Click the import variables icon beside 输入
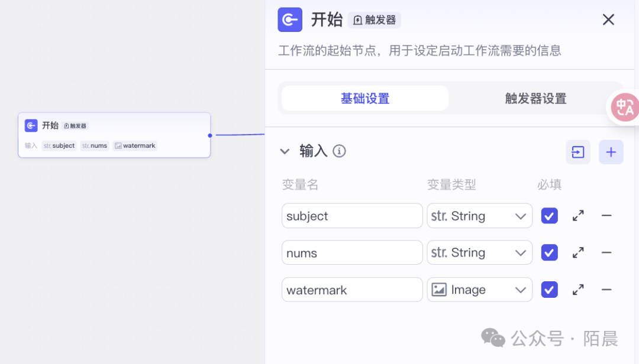 [578, 152]
